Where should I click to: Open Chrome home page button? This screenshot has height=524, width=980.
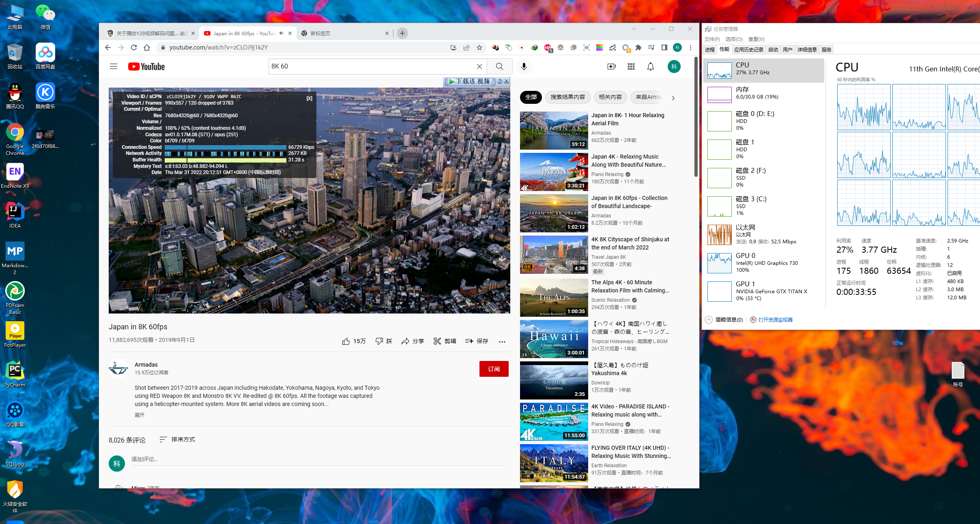(147, 47)
